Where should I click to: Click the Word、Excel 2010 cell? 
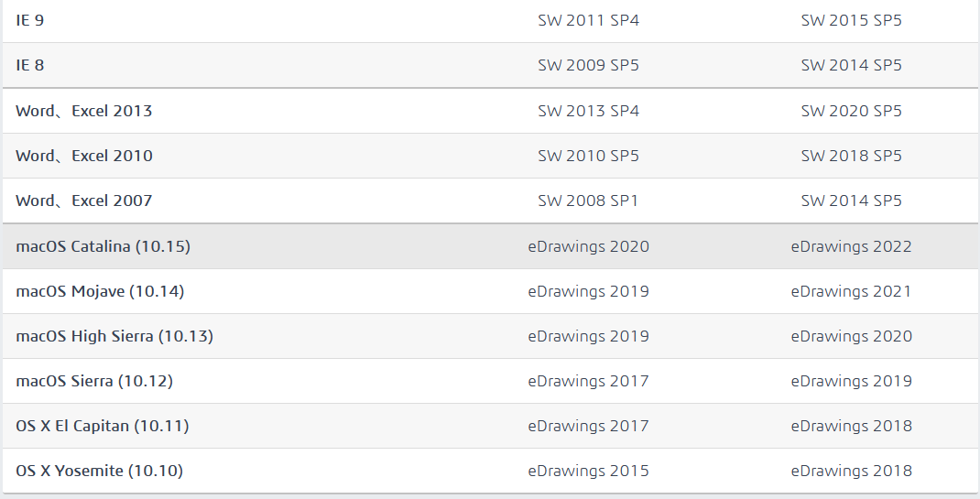(83, 157)
